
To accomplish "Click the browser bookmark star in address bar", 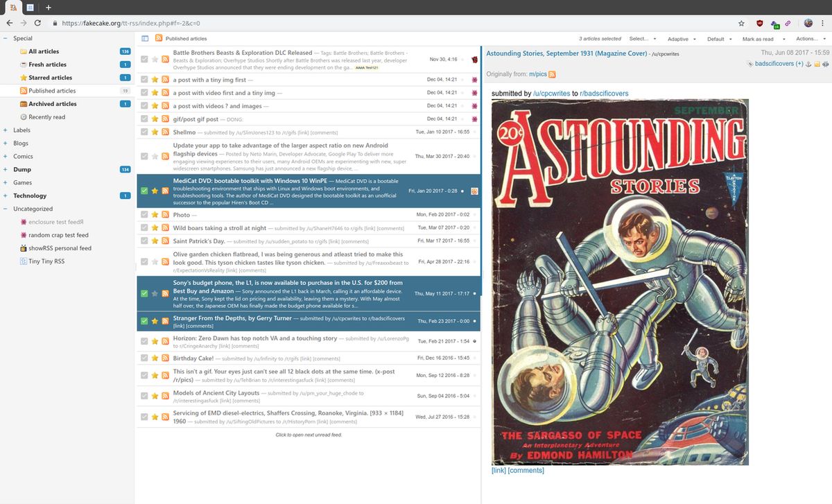I will (741, 23).
